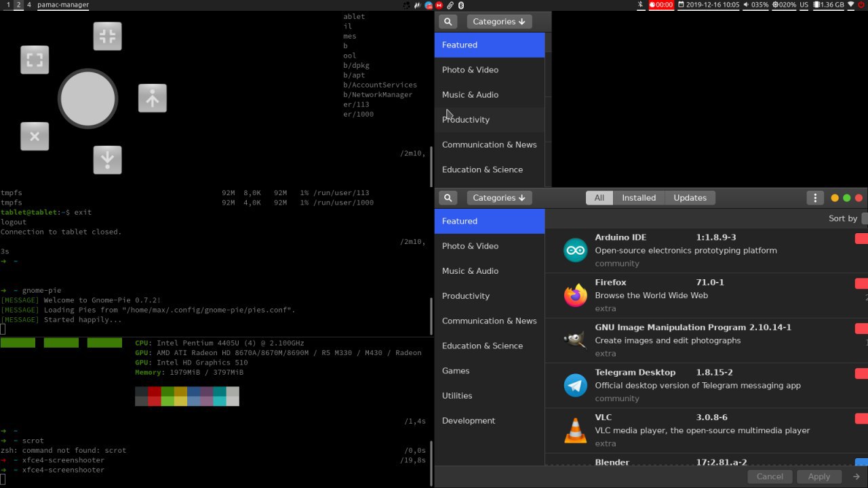The image size is (868, 488).
Task: Select the Development category
Action: pyautogui.click(x=490, y=421)
